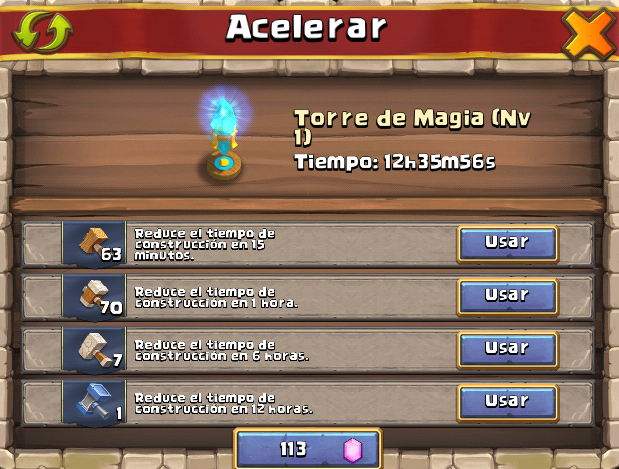Image resolution: width=619 pixels, height=469 pixels.
Task: Select the 6-hour stone hammer icon
Action: tap(94, 350)
